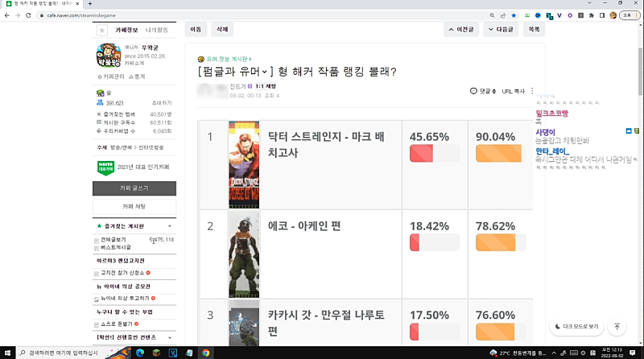Open the notification center icon

[633, 353]
